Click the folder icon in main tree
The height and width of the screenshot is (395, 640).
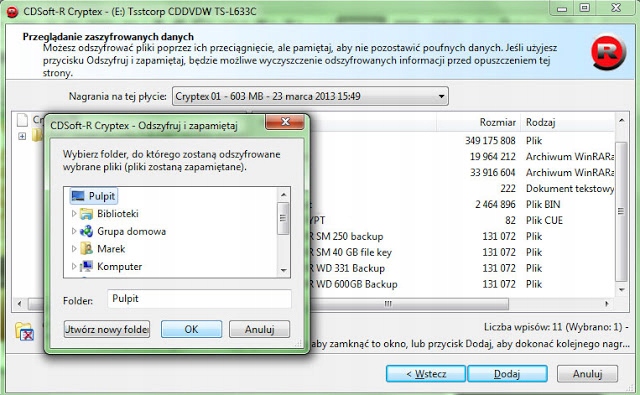[x=37, y=135]
